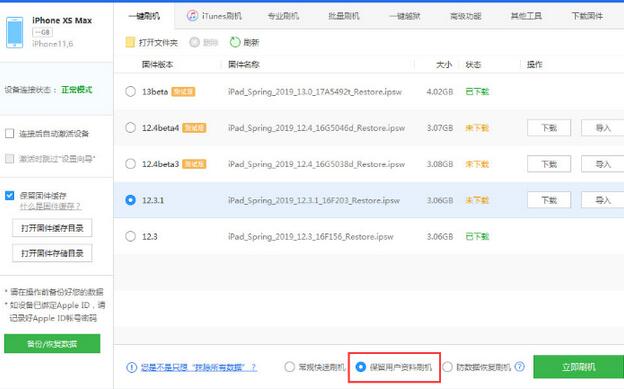
Task: Click the green 备份/恢复数据 button
Action: (x=52, y=344)
